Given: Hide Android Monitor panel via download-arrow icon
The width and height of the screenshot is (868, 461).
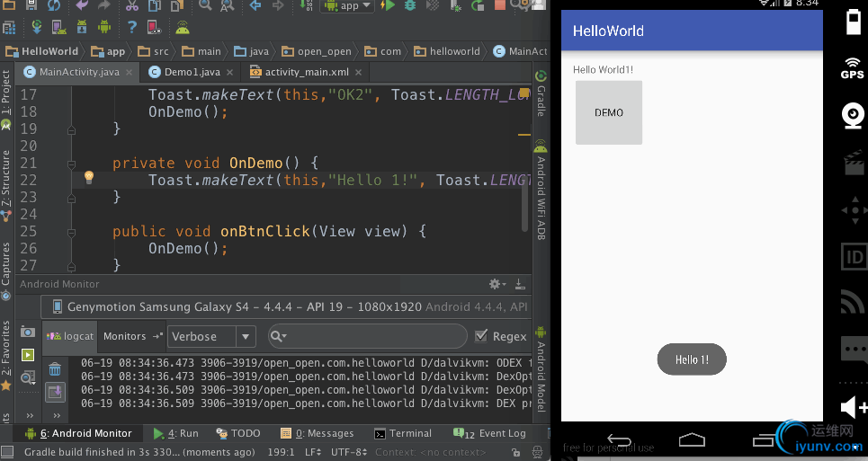Looking at the screenshot, I should click(520, 284).
